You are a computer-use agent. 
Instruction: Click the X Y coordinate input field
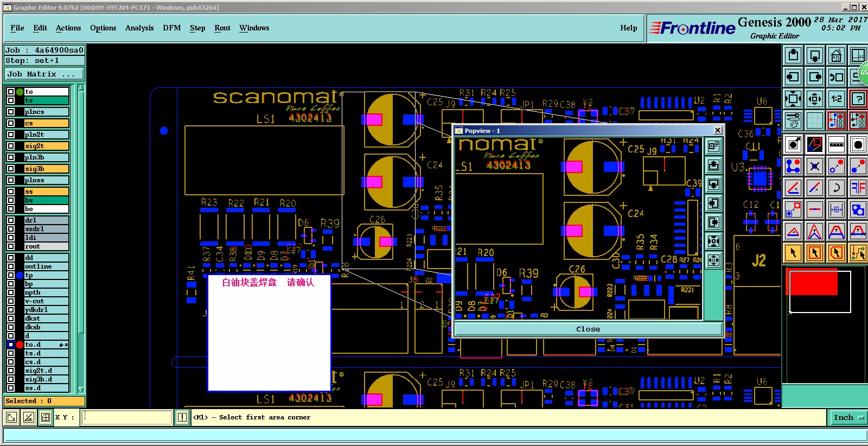point(127,417)
